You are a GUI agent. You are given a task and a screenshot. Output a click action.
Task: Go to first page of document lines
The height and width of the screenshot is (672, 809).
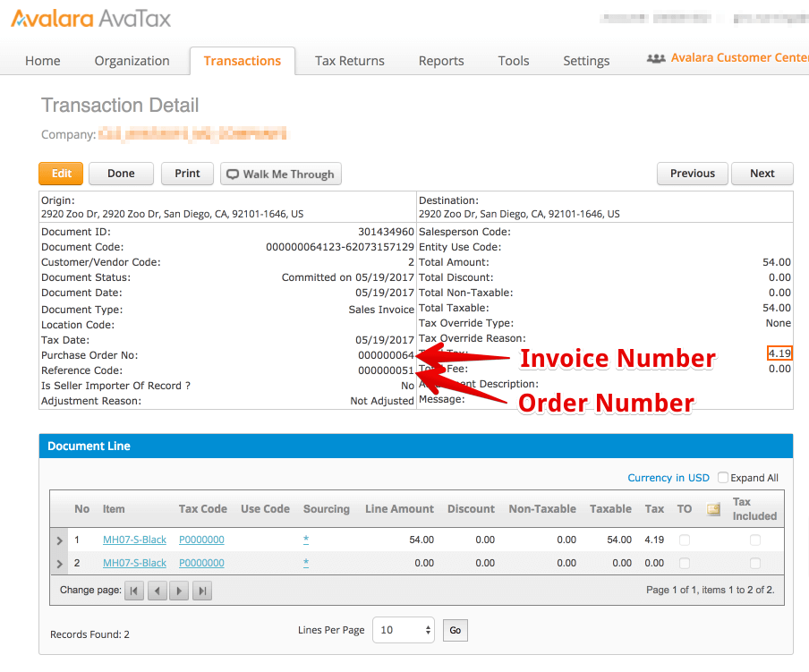pos(134,591)
